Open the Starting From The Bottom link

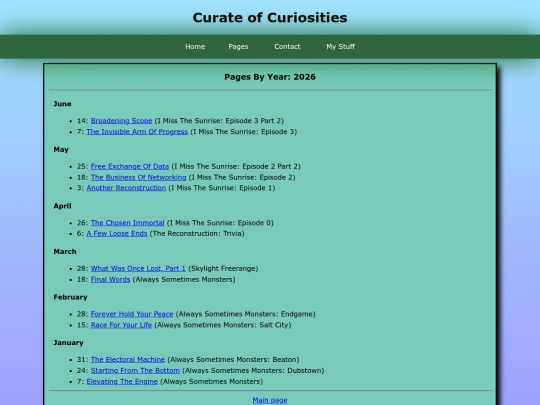click(x=135, y=371)
